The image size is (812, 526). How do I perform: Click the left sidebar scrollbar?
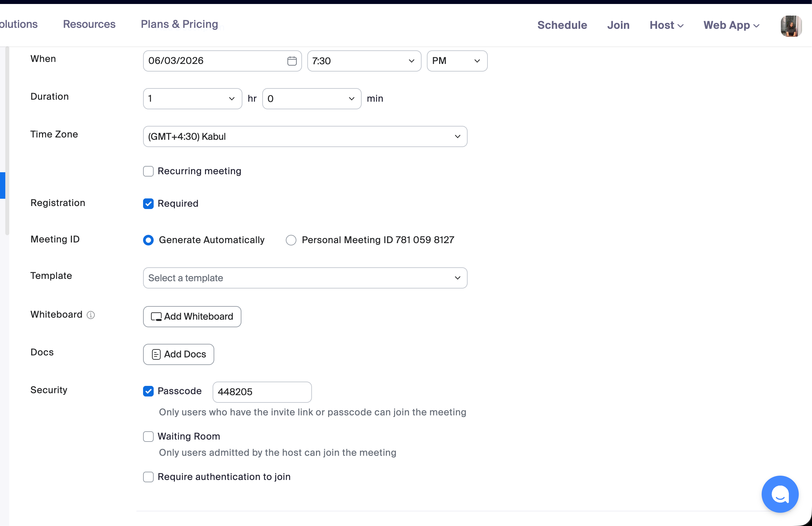(7, 141)
